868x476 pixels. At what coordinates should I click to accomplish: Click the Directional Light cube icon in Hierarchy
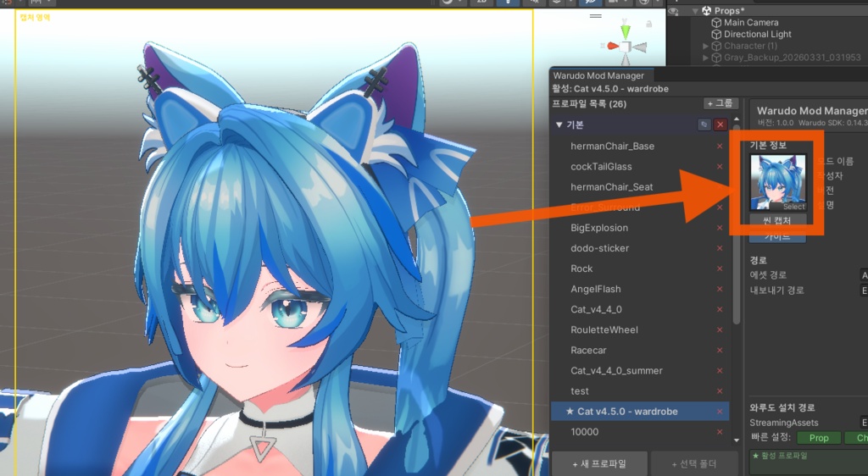pyautogui.click(x=716, y=34)
